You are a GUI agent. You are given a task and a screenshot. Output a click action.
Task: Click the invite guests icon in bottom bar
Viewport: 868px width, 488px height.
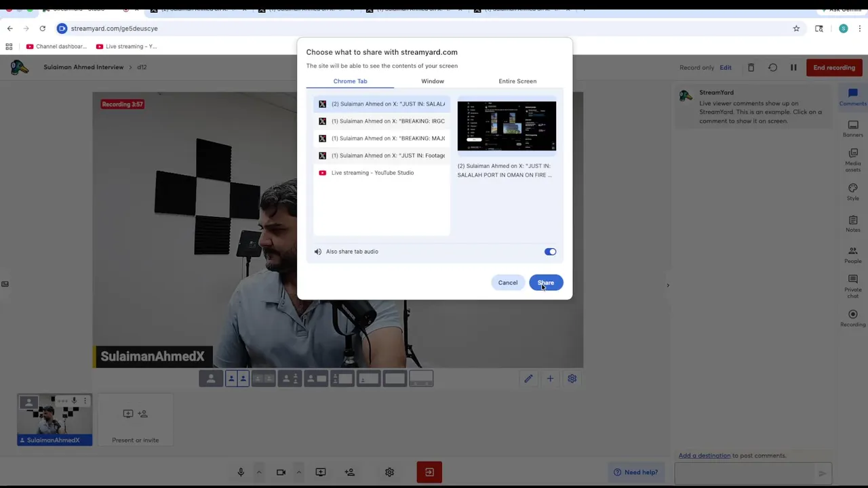[x=350, y=472]
